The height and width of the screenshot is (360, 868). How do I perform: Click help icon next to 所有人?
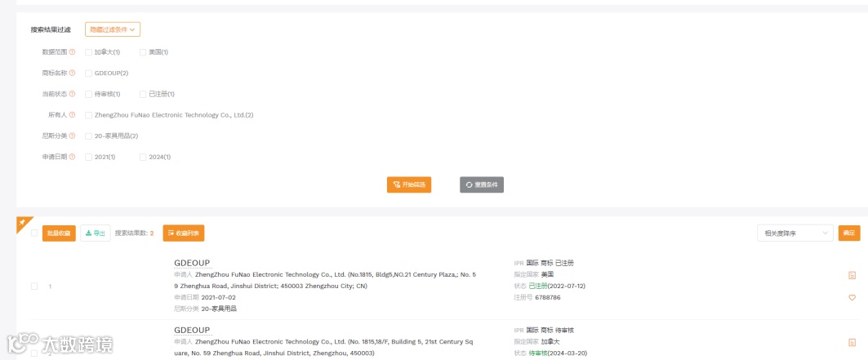click(72, 115)
